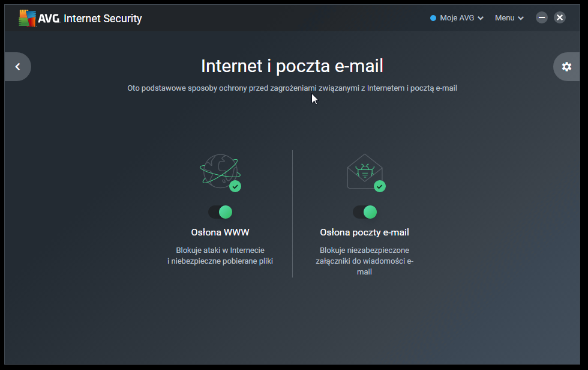Click the blue status dot beside Moje AVG
Screen dimensions: 588x370
[x=433, y=18]
